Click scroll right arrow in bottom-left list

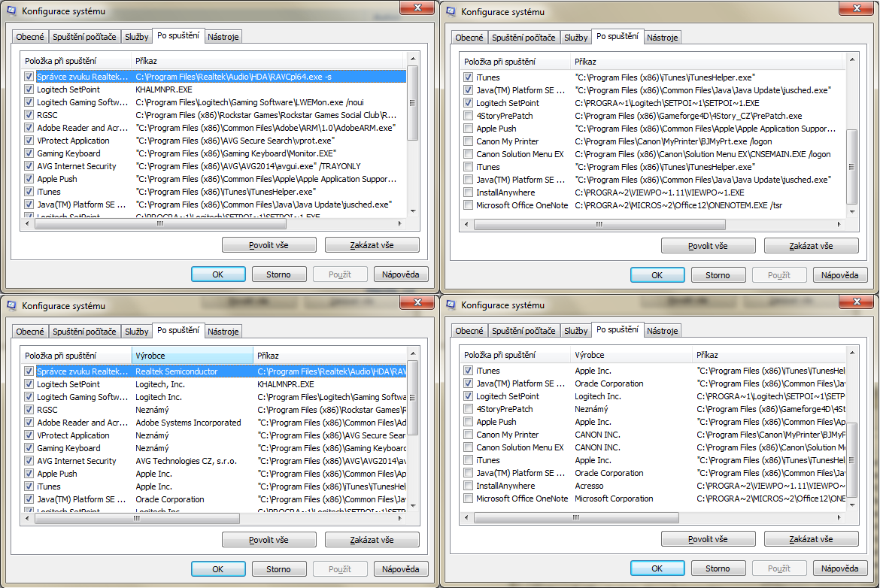pyautogui.click(x=399, y=518)
